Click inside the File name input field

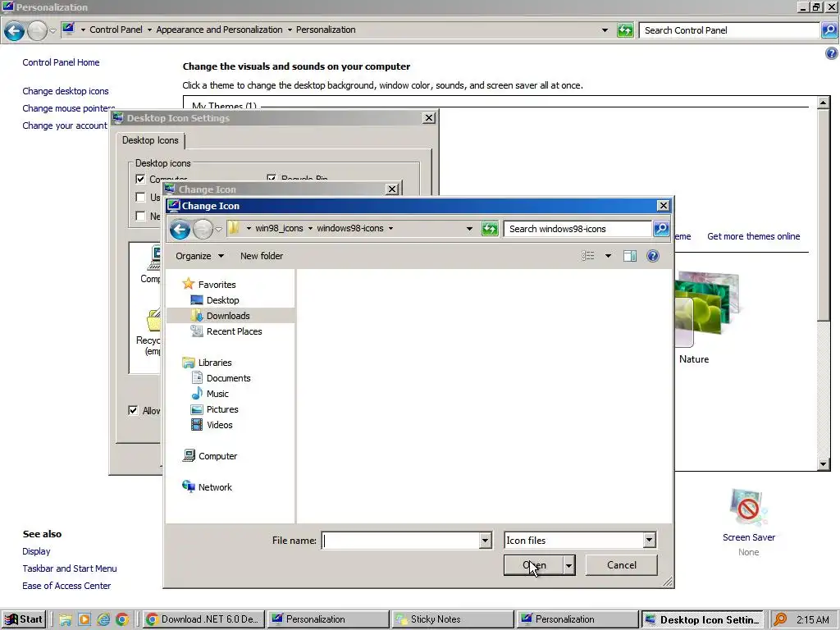click(x=400, y=541)
